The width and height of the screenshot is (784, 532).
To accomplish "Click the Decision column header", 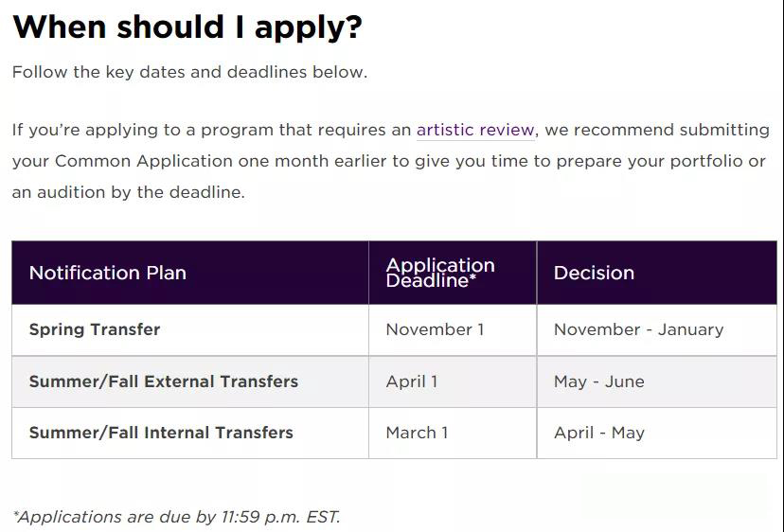I will [x=657, y=273].
